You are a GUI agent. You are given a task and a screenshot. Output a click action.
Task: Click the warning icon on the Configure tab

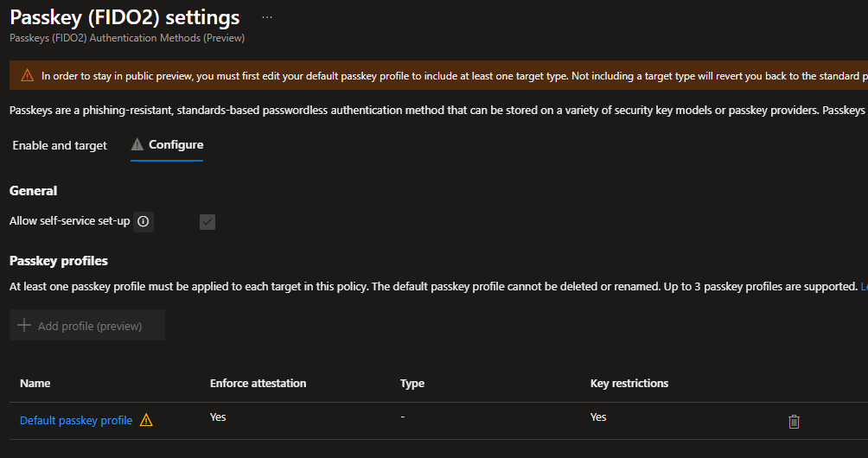[137, 145]
